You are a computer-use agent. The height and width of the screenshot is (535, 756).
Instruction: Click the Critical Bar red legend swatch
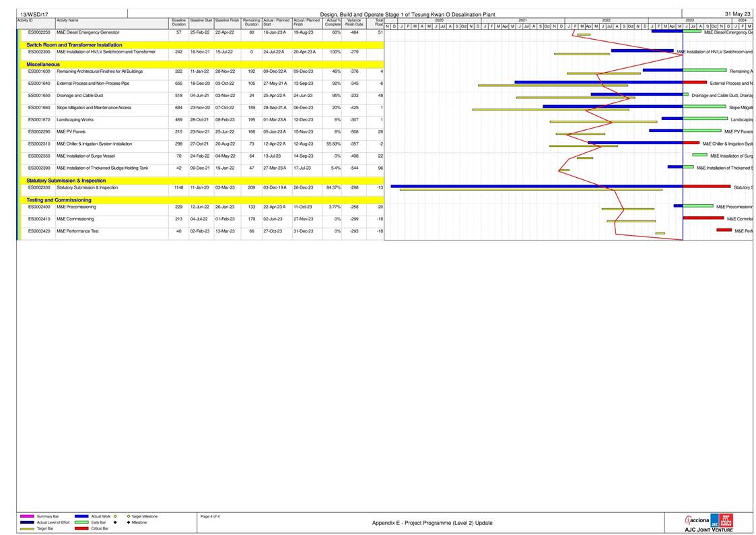(x=81, y=528)
